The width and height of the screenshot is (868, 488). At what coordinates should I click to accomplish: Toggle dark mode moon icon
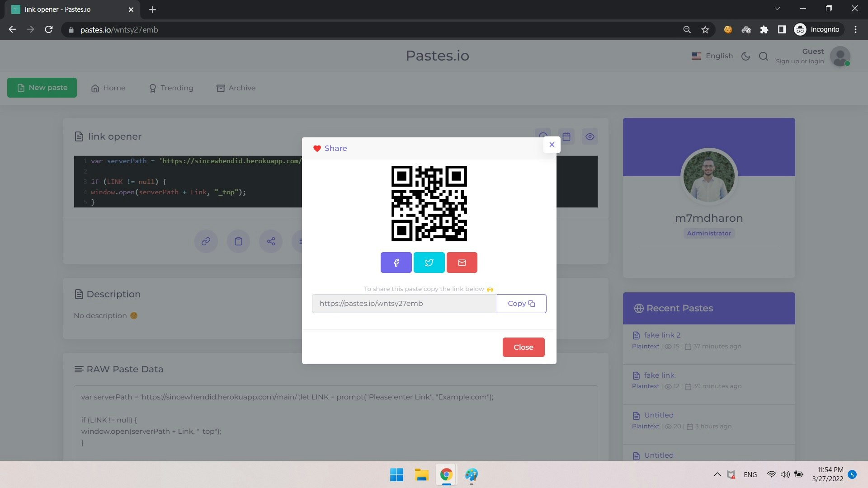click(745, 56)
